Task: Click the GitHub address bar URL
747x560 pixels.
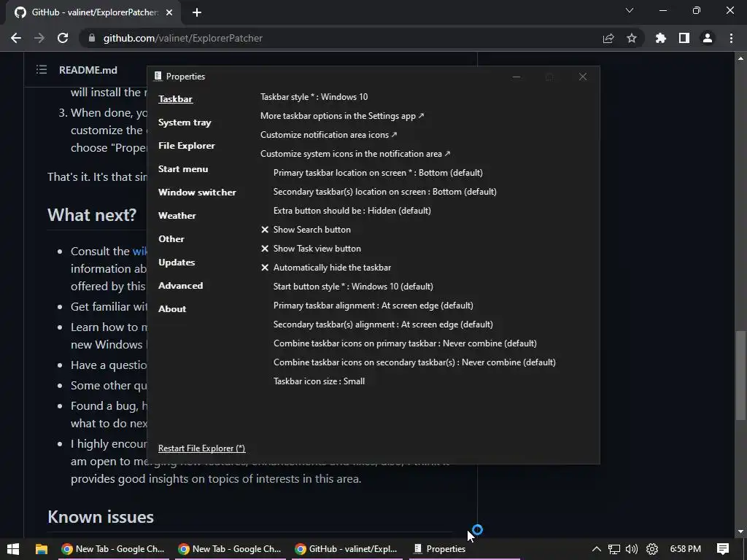Action: [x=183, y=38]
